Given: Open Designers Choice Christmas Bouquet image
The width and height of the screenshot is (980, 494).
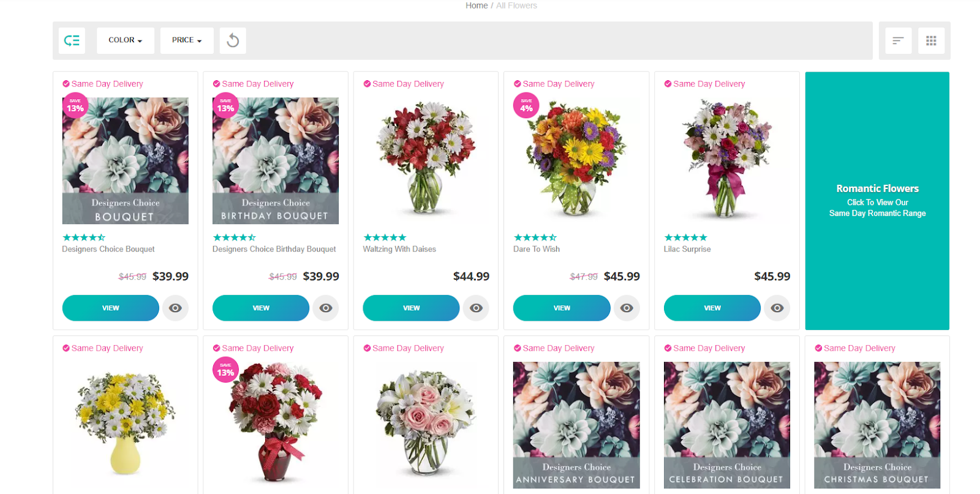Looking at the screenshot, I should tap(877, 425).
